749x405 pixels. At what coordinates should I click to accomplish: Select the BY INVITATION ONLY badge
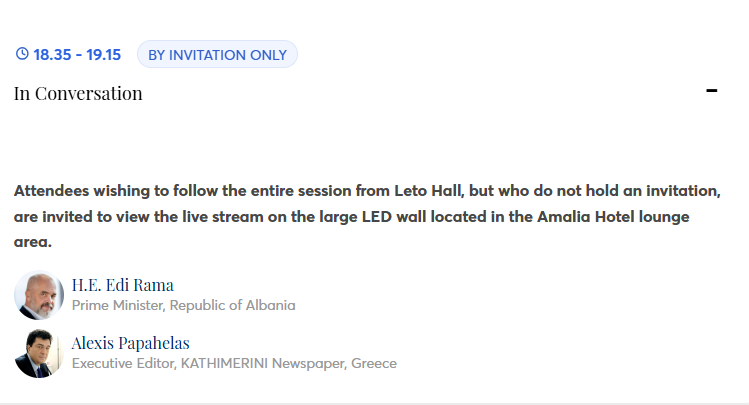(217, 55)
